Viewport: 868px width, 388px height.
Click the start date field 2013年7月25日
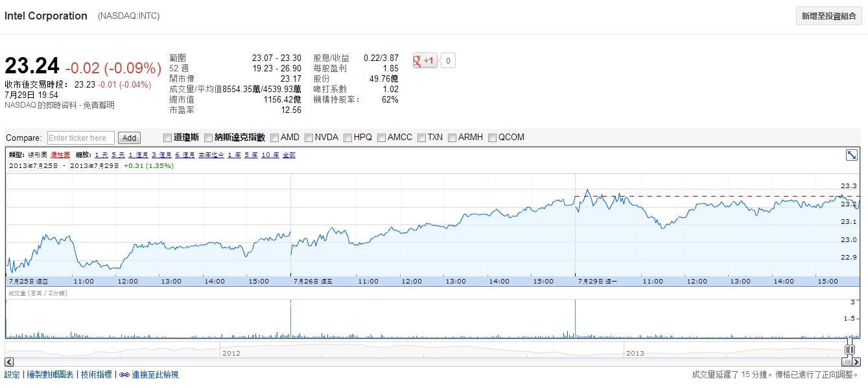pyautogui.click(x=33, y=166)
